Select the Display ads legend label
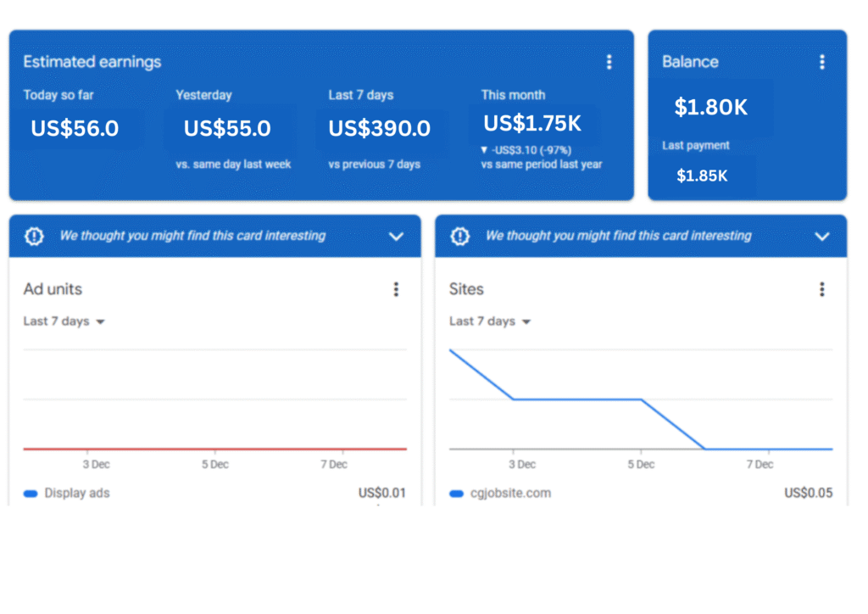Screen dimensions: 868x614 coord(77,494)
